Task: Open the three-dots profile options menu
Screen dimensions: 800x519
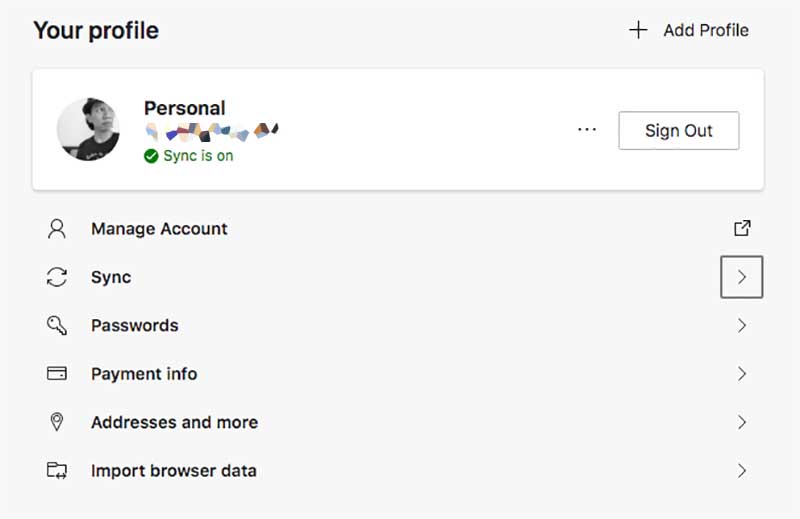Action: (587, 130)
